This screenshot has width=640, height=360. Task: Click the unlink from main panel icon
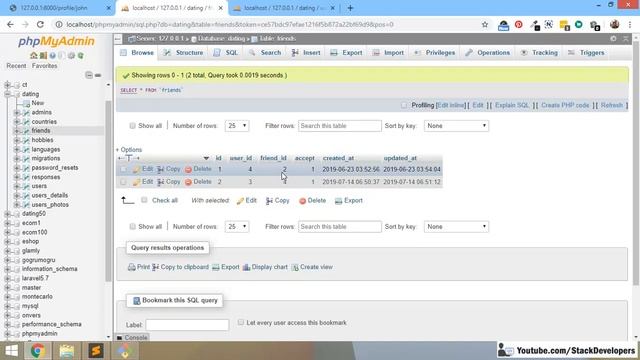point(98,75)
